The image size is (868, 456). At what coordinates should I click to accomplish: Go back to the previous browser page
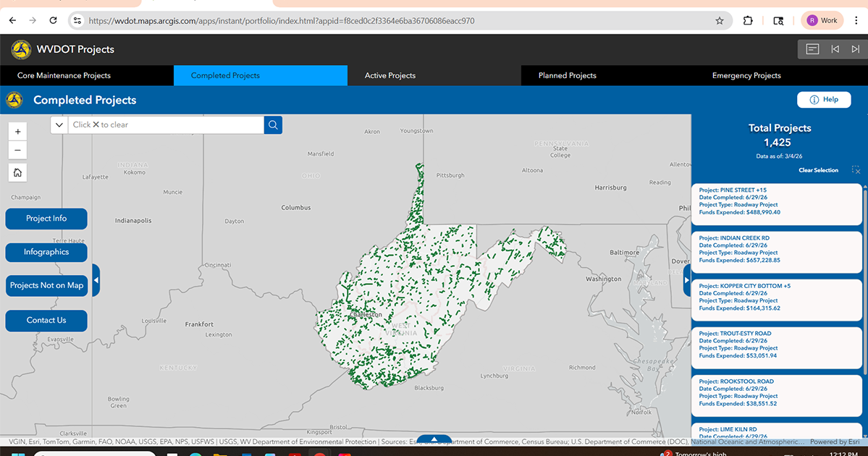12,20
